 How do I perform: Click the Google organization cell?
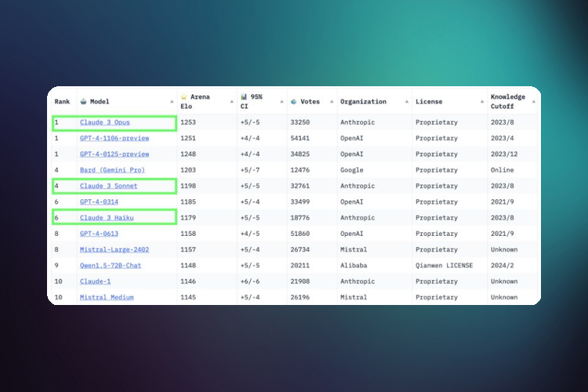tap(352, 170)
